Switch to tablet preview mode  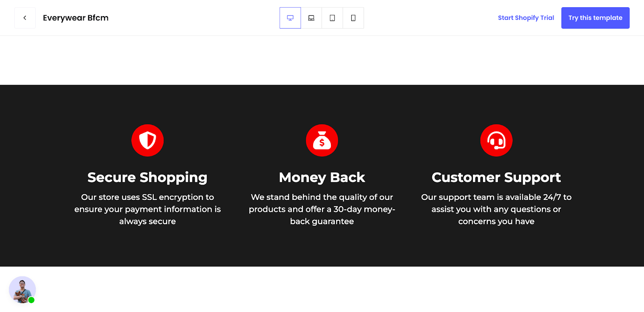click(332, 18)
